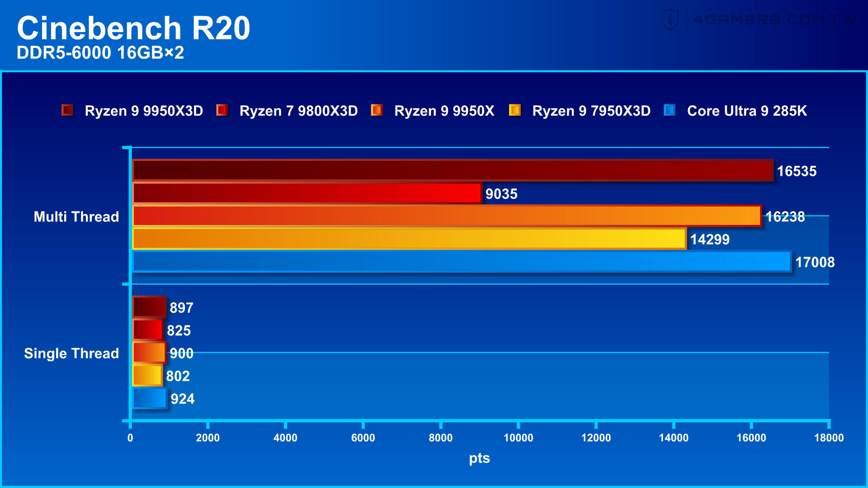Click the 8000 axis tick label
Viewport: 868px width, 488px height.
[x=441, y=437]
